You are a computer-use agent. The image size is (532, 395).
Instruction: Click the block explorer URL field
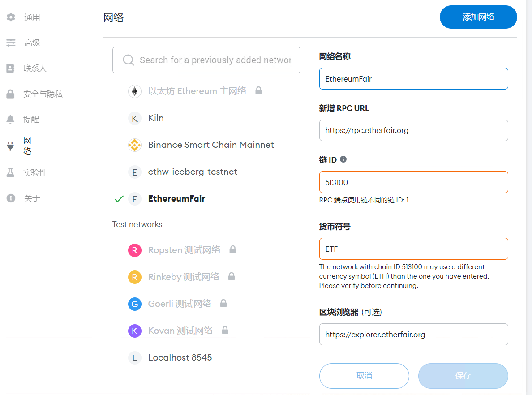413,335
